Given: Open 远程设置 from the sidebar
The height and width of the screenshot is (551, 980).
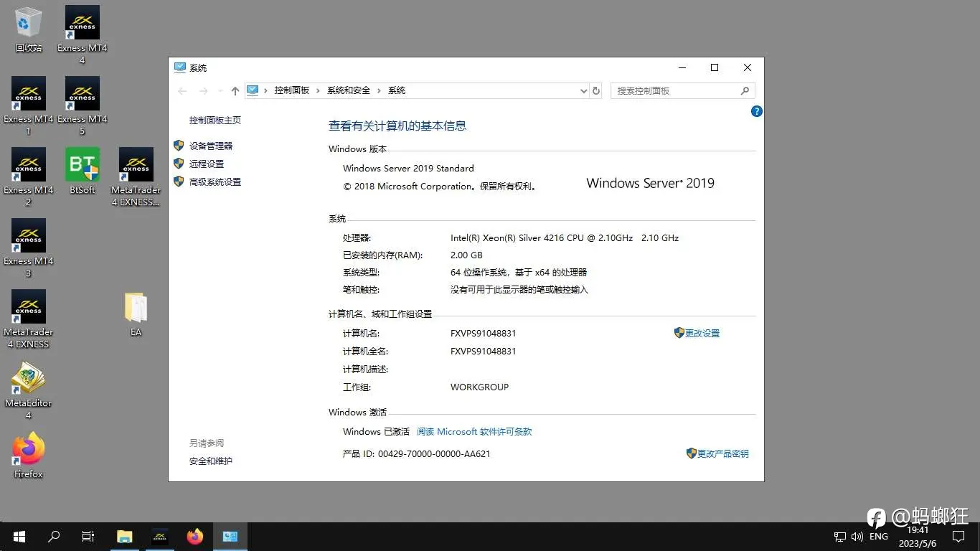Looking at the screenshot, I should click(x=207, y=164).
